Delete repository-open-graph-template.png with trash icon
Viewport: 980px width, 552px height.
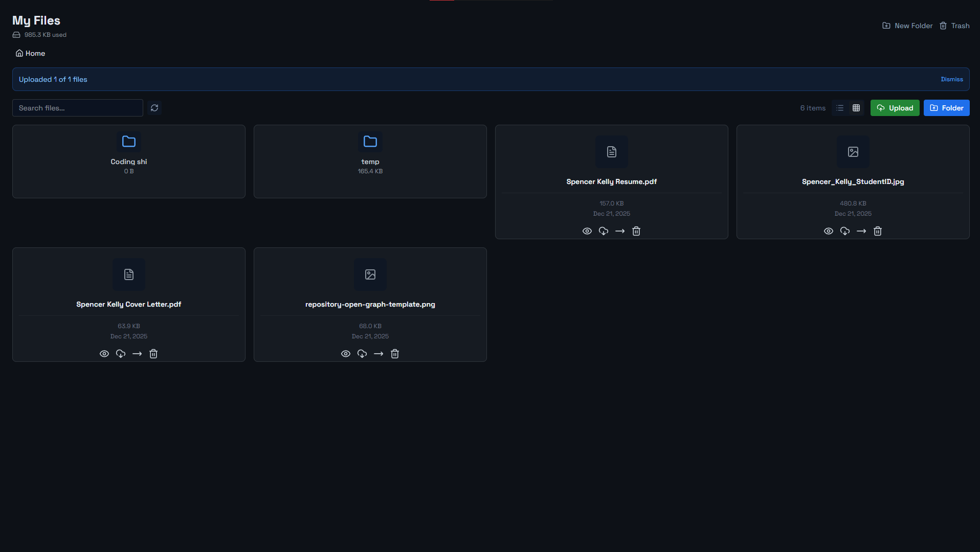pos(394,353)
